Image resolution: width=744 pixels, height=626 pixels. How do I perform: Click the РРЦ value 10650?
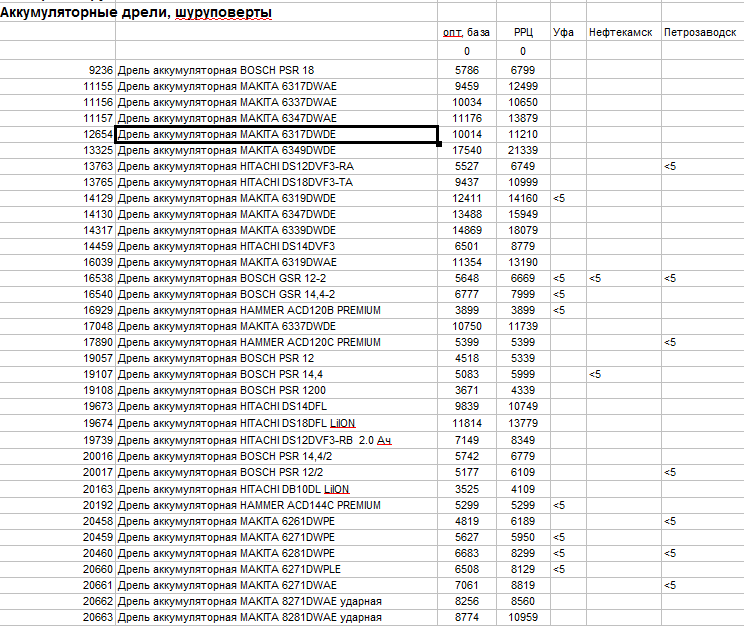[x=523, y=103]
